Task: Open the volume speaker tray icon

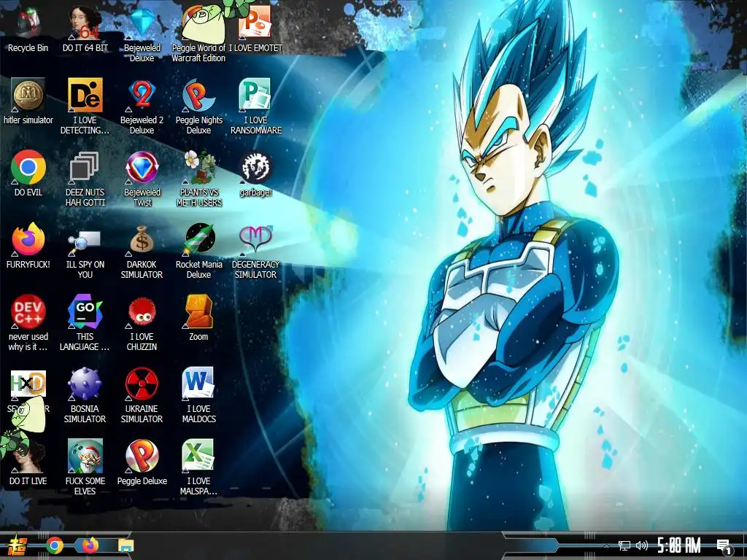Action: click(x=642, y=545)
